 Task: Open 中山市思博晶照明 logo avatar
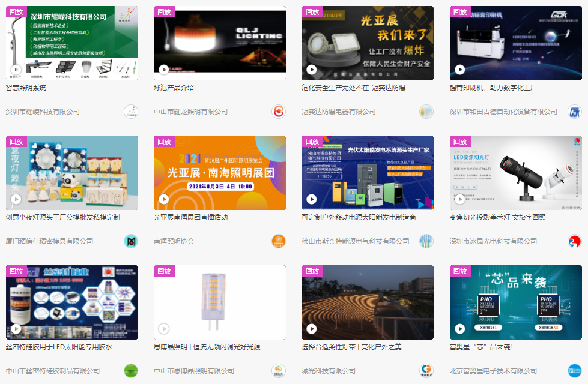pos(279,371)
